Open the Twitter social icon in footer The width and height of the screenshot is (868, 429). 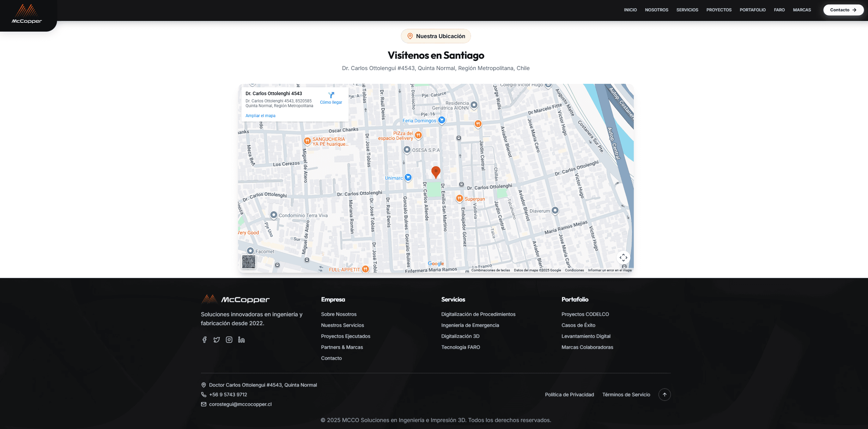[x=217, y=340]
